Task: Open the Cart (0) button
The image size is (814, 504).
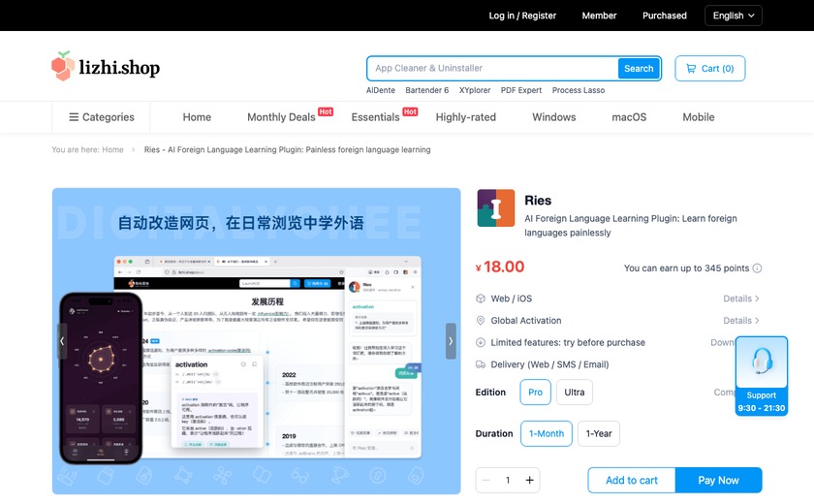Action: coord(709,69)
